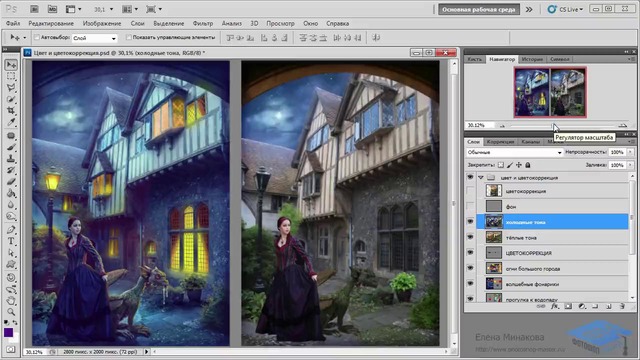
Task: Show more workspaces with double chevron
Action: (x=529, y=9)
